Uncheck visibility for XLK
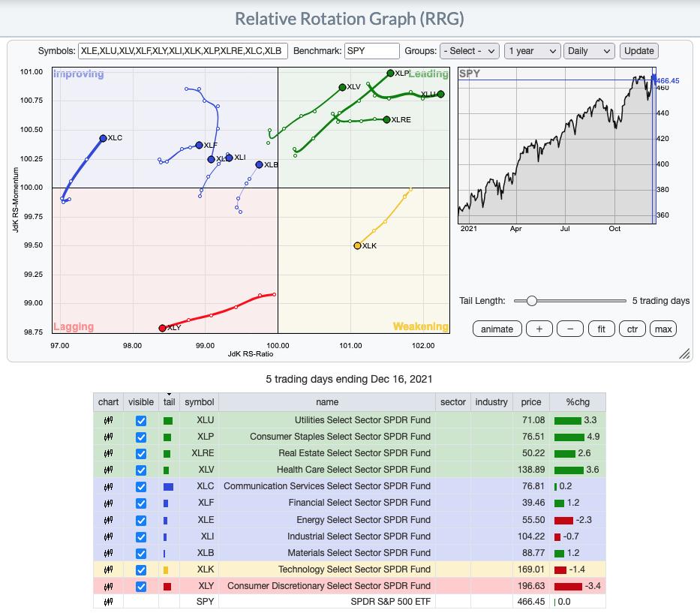The image size is (700, 613). 140,570
